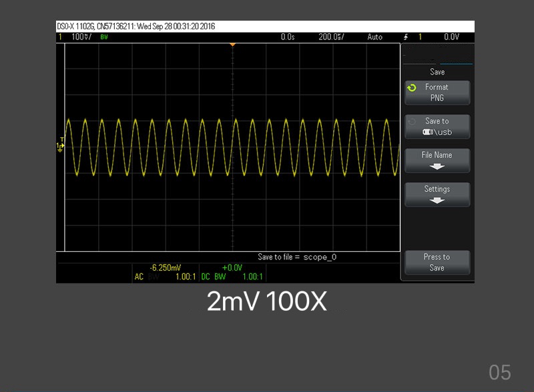The image size is (534, 392).
Task: Toggle the DC coupling indicator for channel 2
Action: pos(206,277)
